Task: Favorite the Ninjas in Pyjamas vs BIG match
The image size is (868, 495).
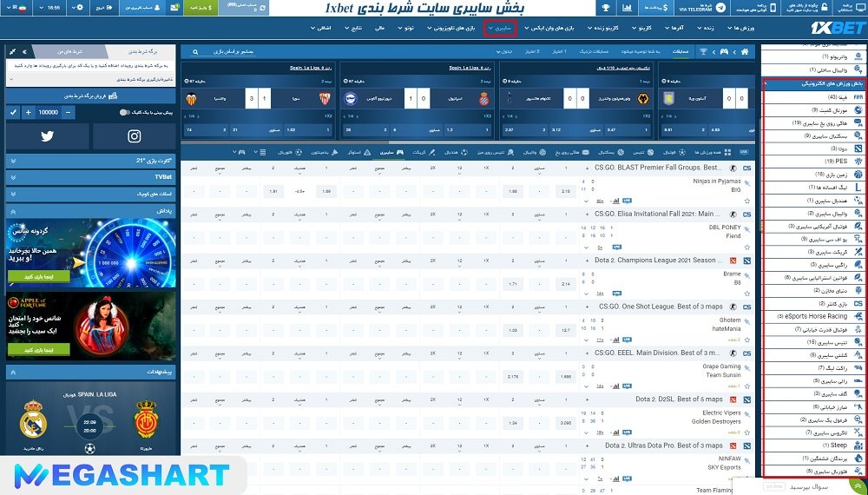Action: tap(746, 201)
